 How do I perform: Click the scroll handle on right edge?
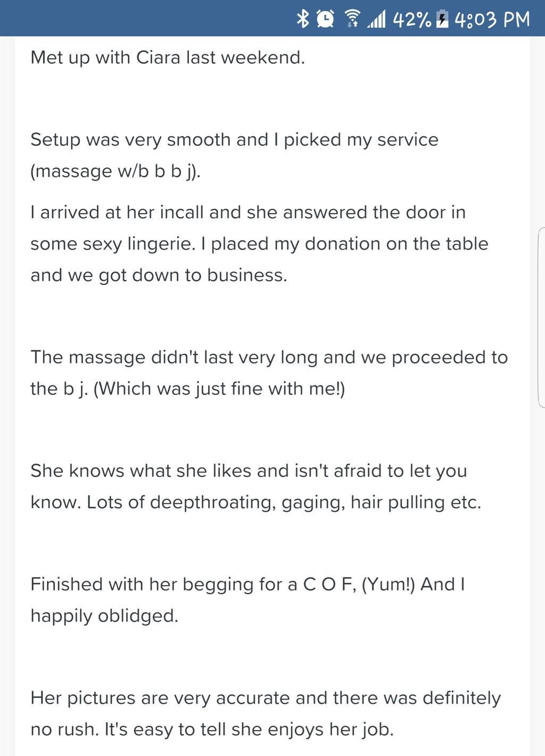click(x=541, y=317)
